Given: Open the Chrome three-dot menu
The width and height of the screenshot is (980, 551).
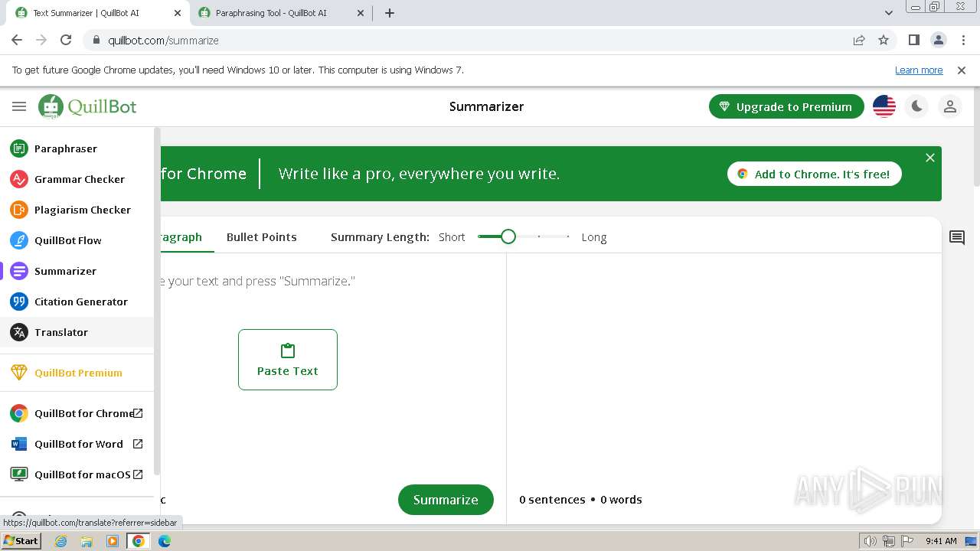Looking at the screenshot, I should pyautogui.click(x=963, y=41).
